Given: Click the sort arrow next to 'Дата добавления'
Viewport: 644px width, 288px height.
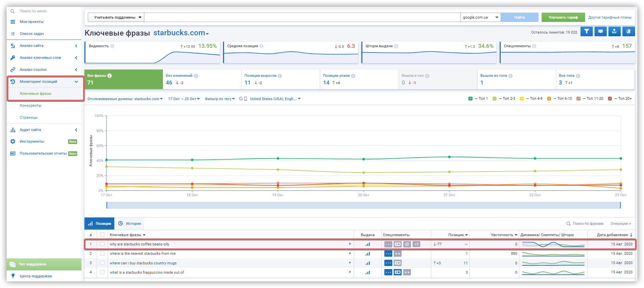Looking at the screenshot, I should click(631, 235).
